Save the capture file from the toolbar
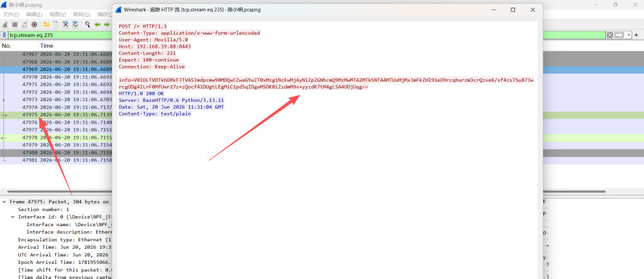 tap(56, 25)
